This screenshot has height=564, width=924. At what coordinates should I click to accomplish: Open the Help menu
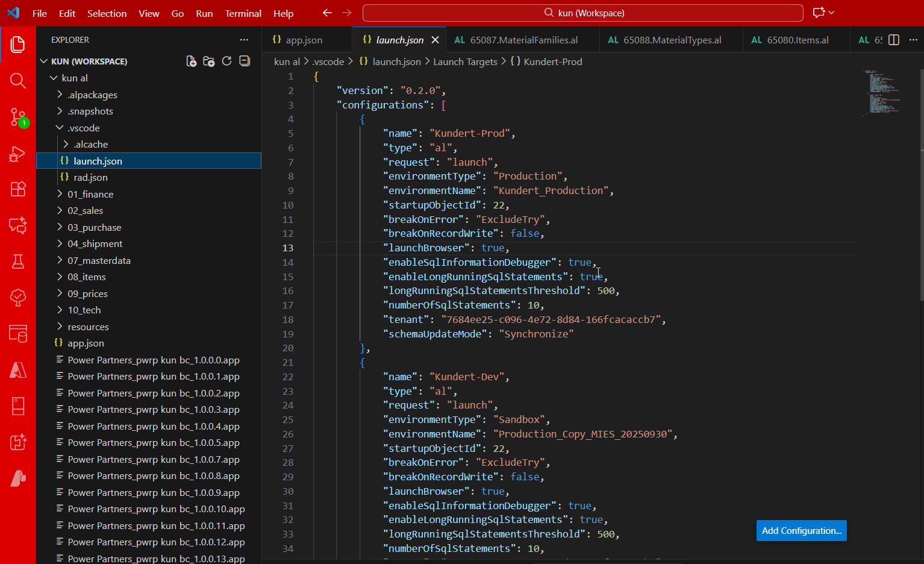tap(284, 13)
